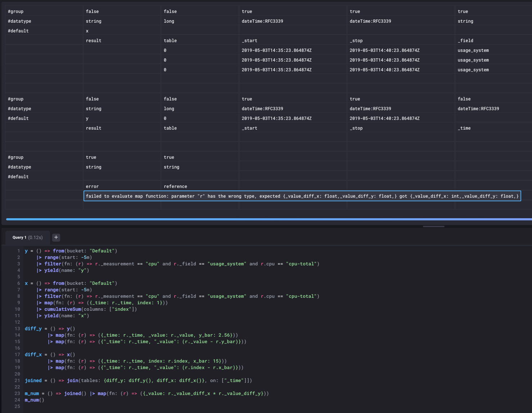The height and width of the screenshot is (413, 532).
Task: Click line 17 'diff_x = () => x()'
Action: point(50,355)
